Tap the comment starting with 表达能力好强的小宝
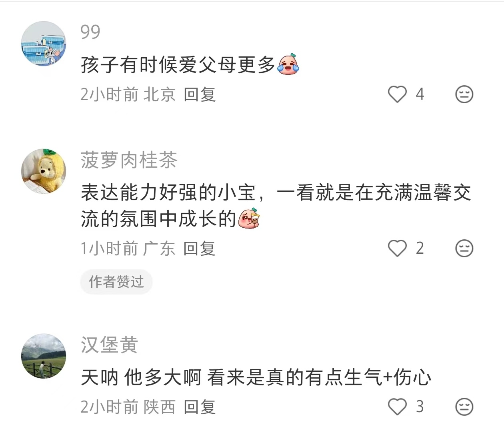The width and height of the screenshot is (504, 433). click(276, 205)
